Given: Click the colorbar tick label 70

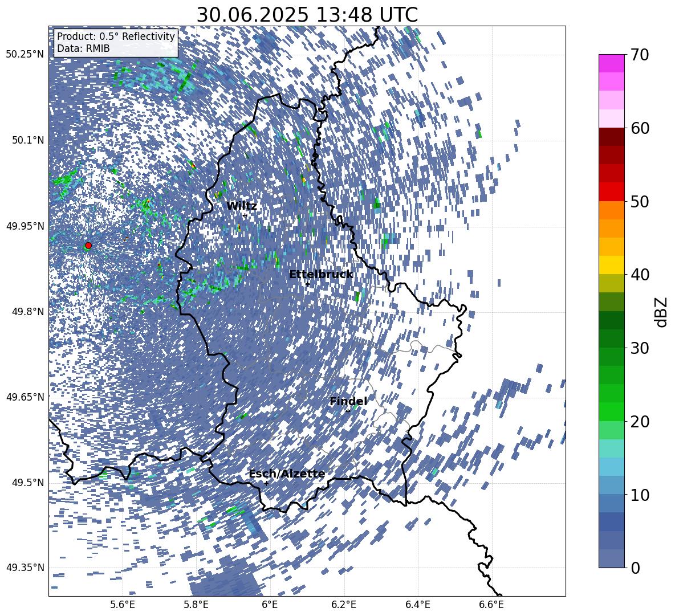Looking at the screenshot, I should (640, 55).
